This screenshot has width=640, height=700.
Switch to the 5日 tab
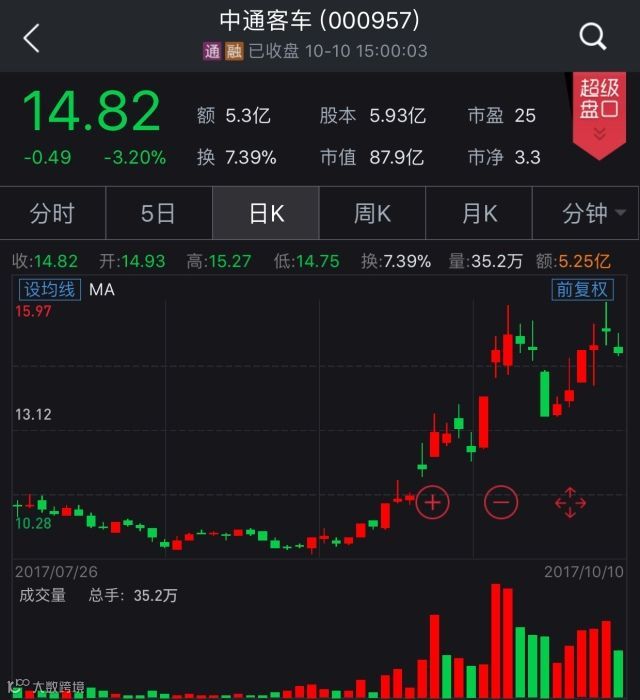pos(159,213)
